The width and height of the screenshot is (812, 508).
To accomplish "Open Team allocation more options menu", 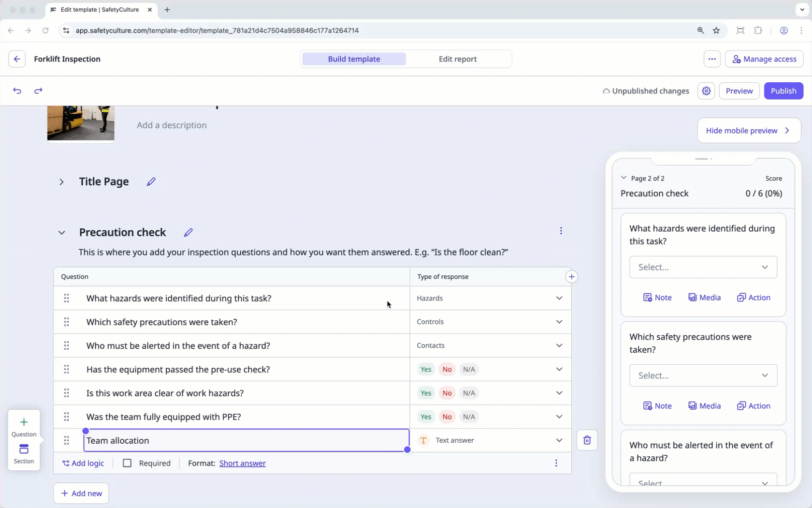I will [556, 463].
